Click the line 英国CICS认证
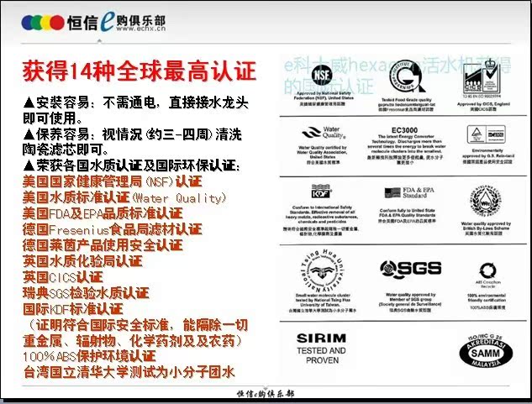Screen dimensions: 532x404 (62, 277)
